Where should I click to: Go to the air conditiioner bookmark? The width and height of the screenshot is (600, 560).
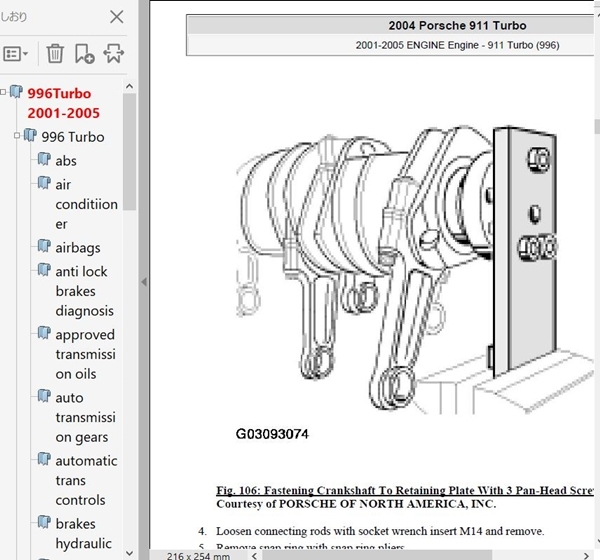86,204
